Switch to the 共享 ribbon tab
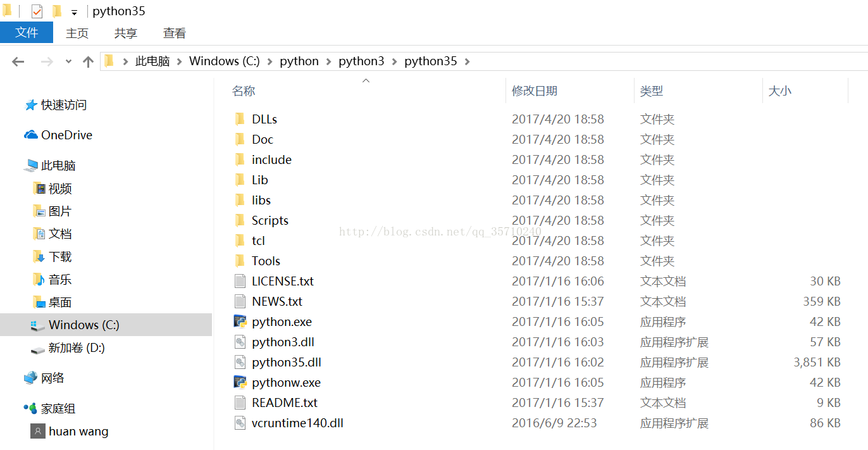 click(x=126, y=34)
